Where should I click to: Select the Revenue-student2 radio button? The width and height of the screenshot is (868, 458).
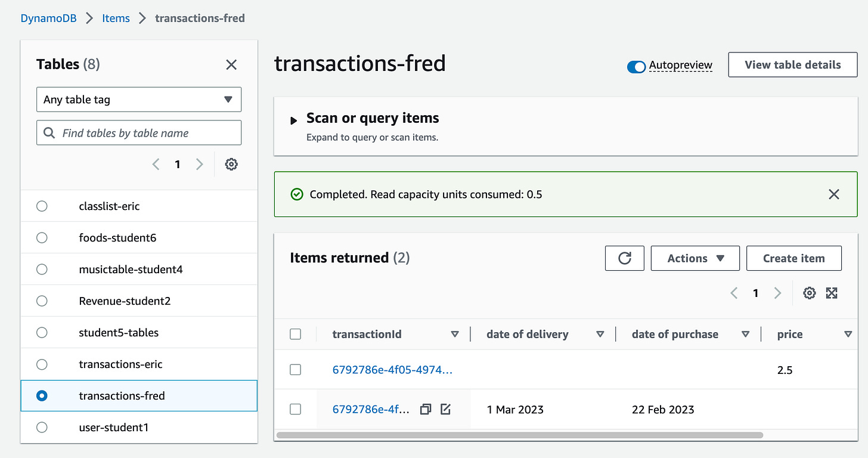(42, 301)
